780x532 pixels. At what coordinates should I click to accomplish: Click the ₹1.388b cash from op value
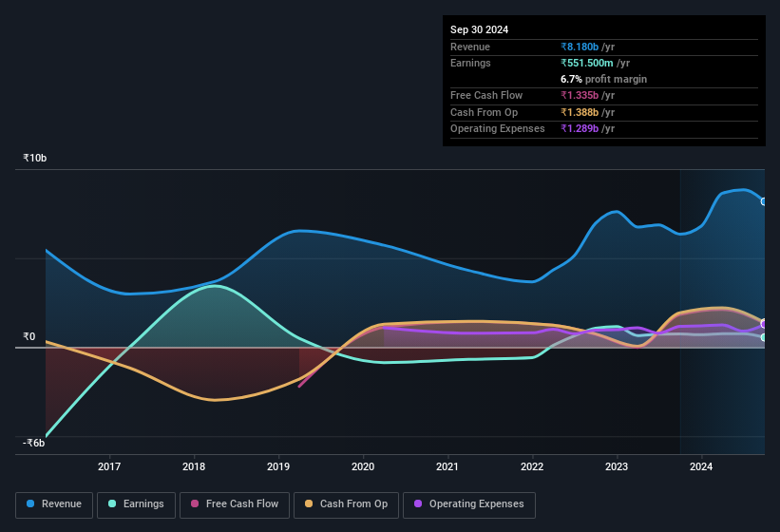[x=580, y=112]
